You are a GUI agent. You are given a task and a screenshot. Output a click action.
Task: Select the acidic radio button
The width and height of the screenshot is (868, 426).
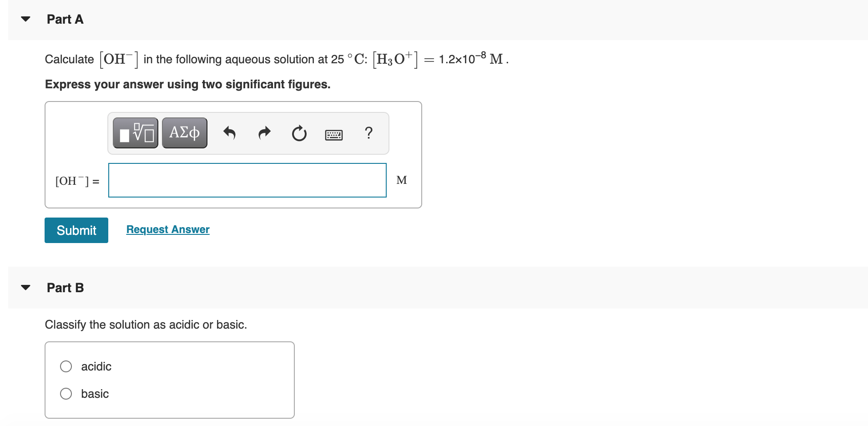click(66, 366)
